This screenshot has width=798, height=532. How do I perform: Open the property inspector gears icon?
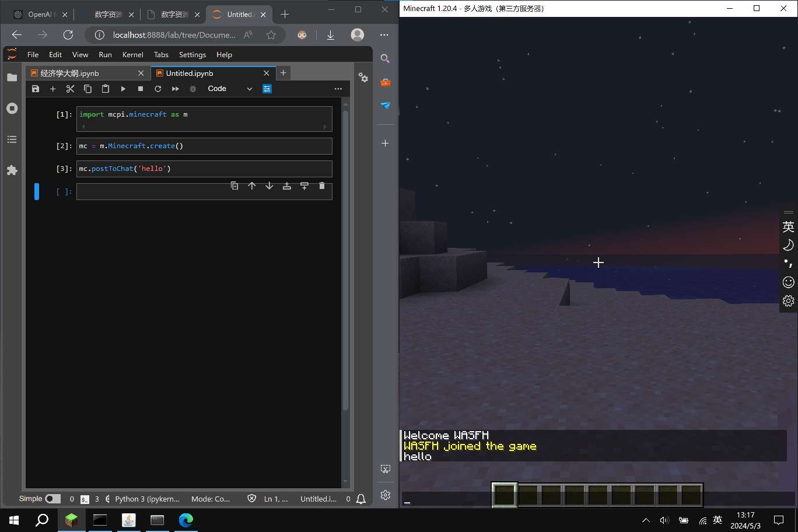pyautogui.click(x=363, y=78)
